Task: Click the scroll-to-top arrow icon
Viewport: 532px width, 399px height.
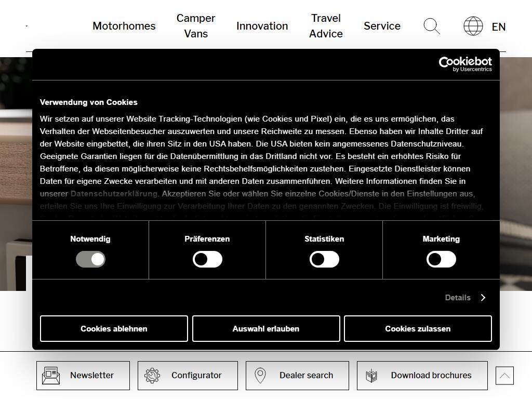Action: (504, 376)
